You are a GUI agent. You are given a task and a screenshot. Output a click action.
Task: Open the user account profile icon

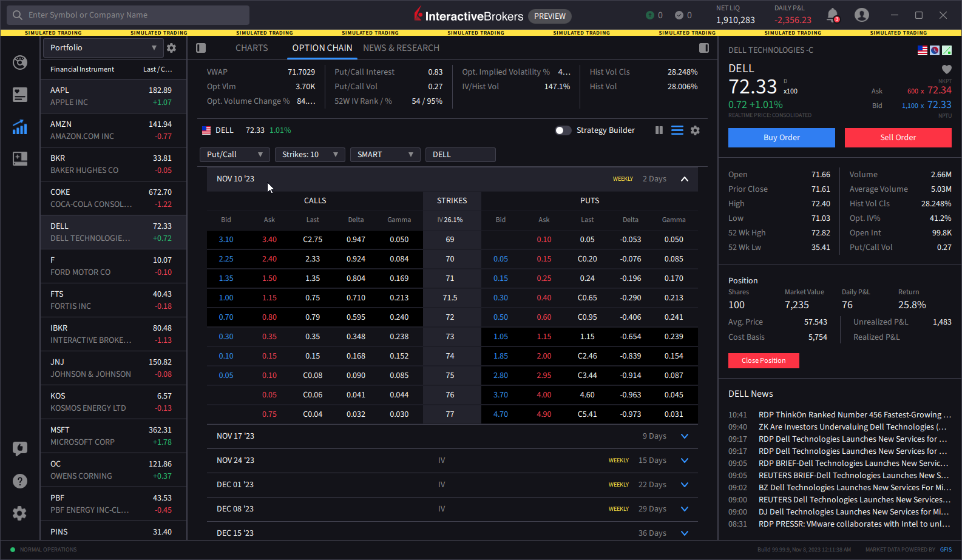861,15
